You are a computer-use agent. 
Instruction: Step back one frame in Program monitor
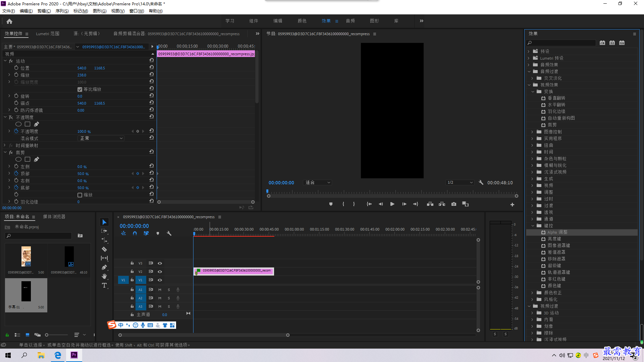tap(381, 204)
